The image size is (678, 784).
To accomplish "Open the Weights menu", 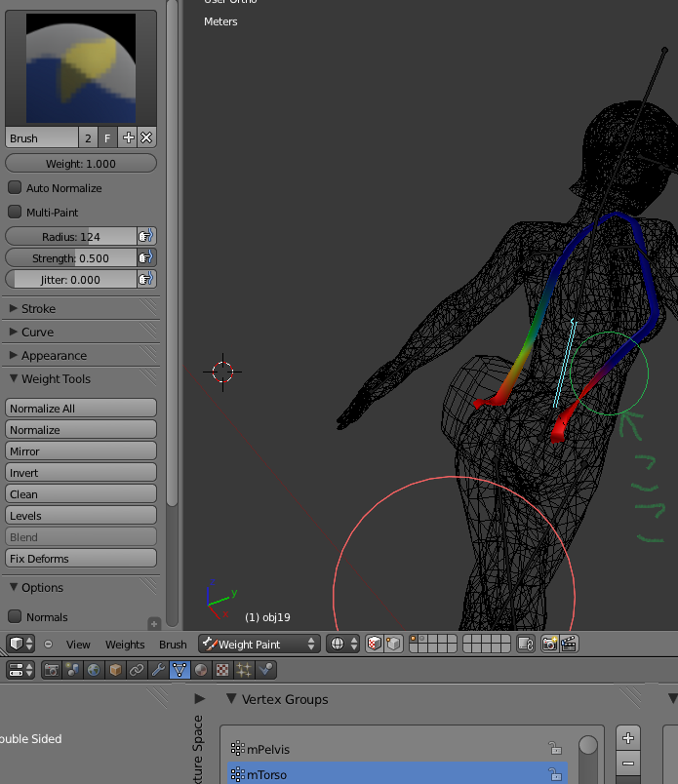I will tap(125, 645).
